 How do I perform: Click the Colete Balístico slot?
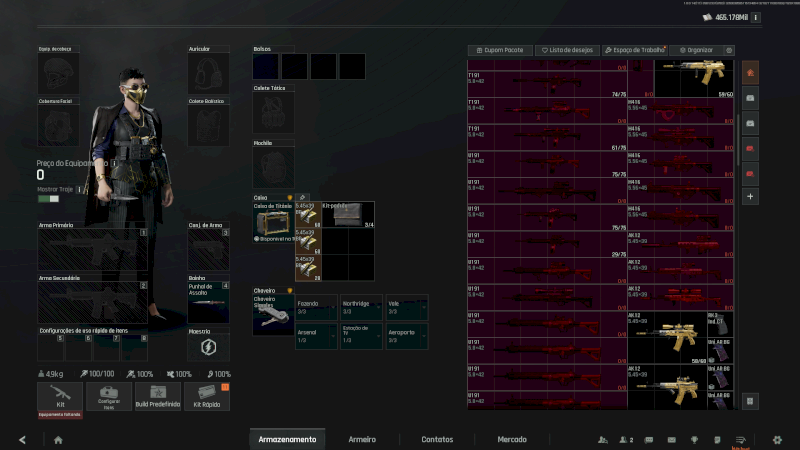(x=208, y=126)
